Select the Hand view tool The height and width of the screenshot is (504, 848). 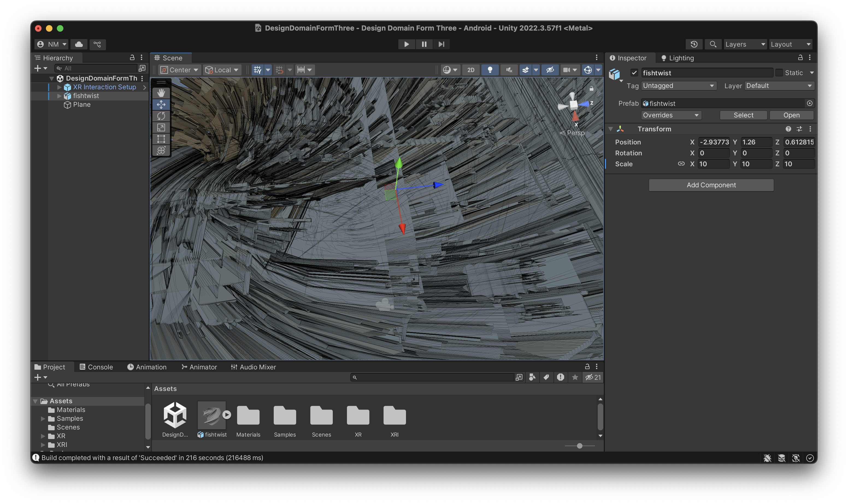[x=161, y=93]
